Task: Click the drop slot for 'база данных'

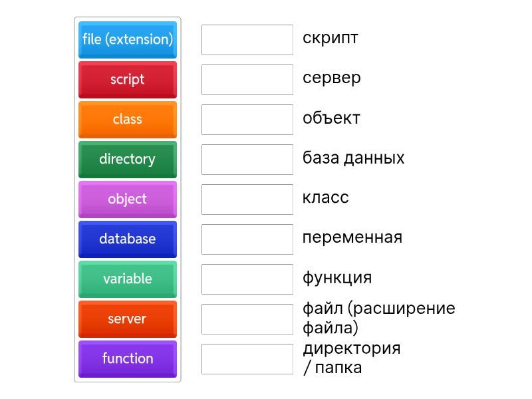Action: 247,160
